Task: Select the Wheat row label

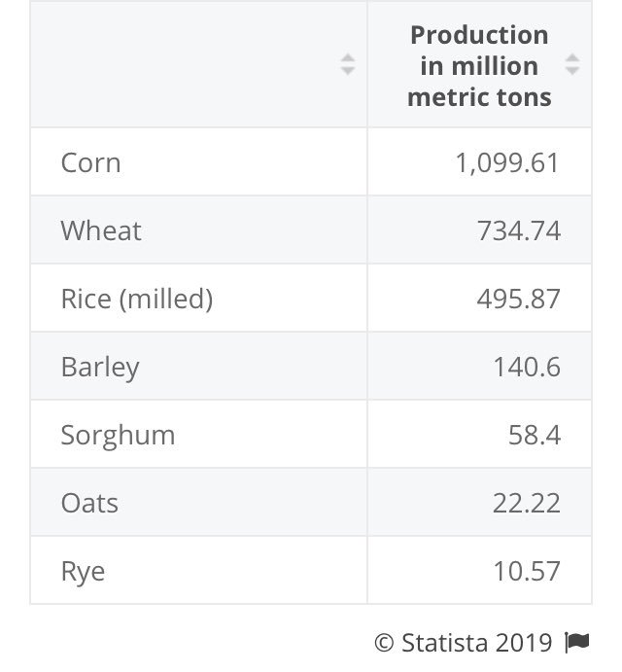Action: click(x=101, y=230)
